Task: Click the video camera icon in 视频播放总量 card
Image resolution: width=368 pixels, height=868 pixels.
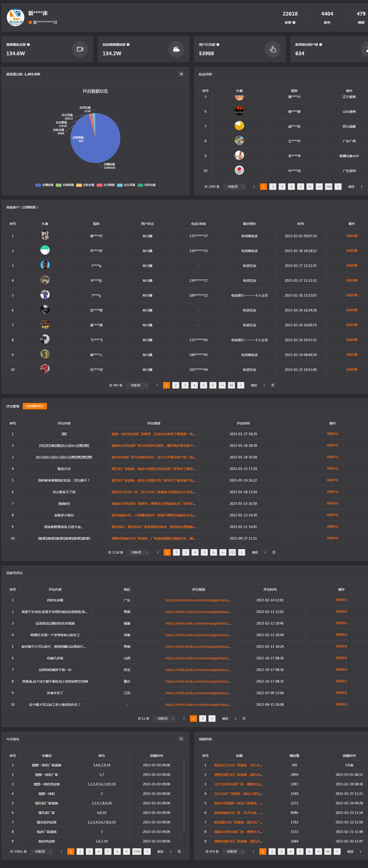Action: (x=80, y=49)
